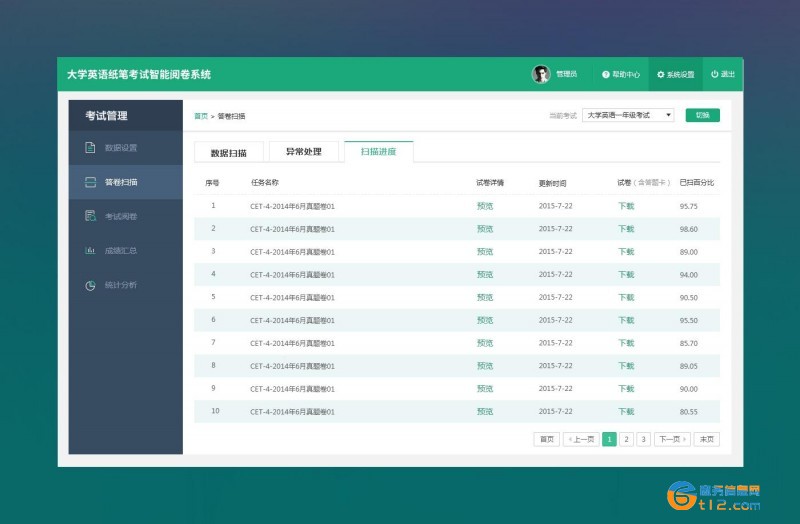800x524 pixels.
Task: Click 预览 link in row 4
Action: 485,275
